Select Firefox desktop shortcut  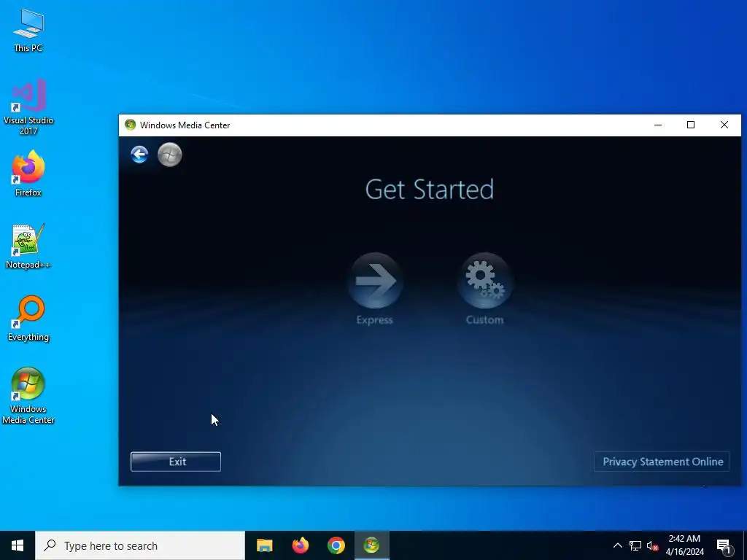[28, 174]
